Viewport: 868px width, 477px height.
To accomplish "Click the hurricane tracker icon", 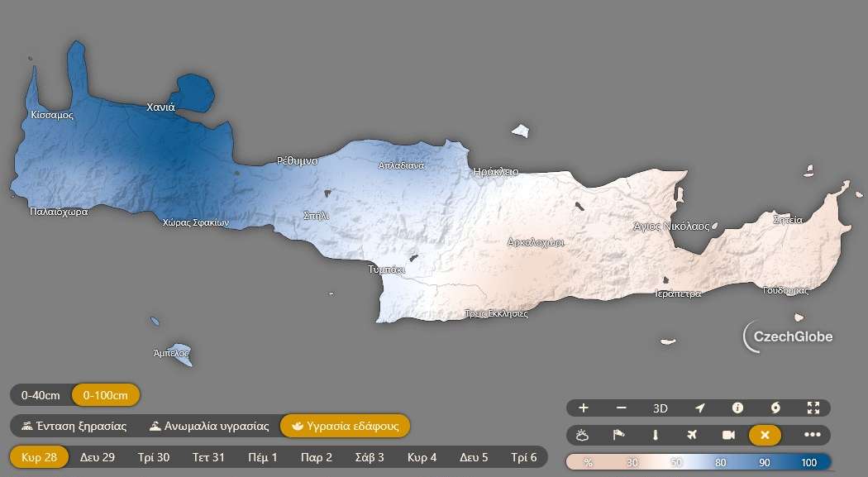I will click(775, 408).
